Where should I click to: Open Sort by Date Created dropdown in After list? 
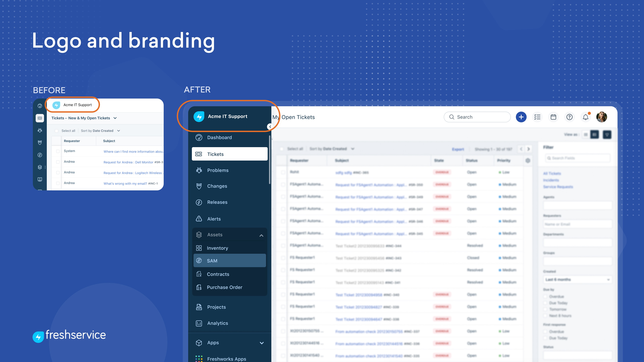coord(332,149)
